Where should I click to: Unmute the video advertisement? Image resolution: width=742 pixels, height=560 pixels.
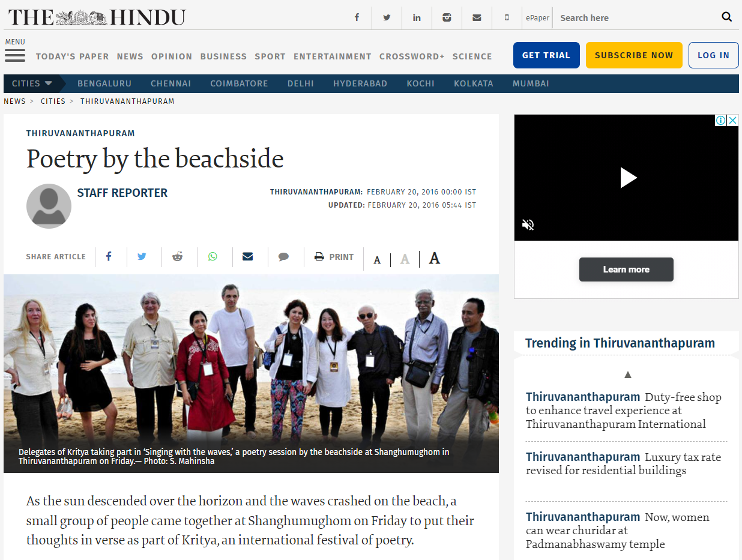click(x=528, y=225)
